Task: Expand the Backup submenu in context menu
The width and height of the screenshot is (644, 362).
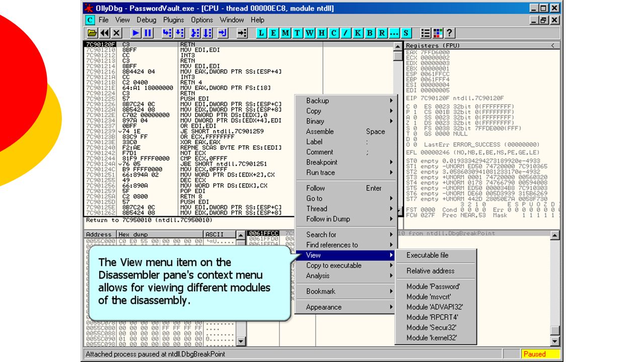Action: pyautogui.click(x=345, y=101)
